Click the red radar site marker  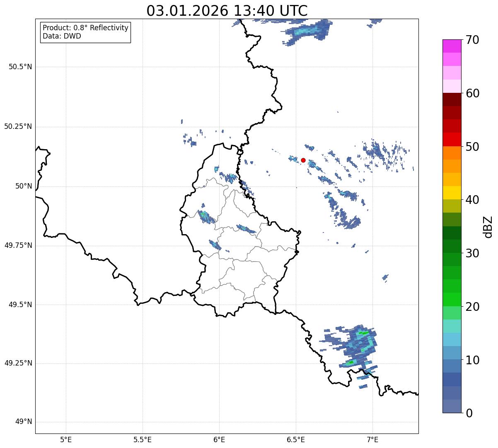coord(303,160)
